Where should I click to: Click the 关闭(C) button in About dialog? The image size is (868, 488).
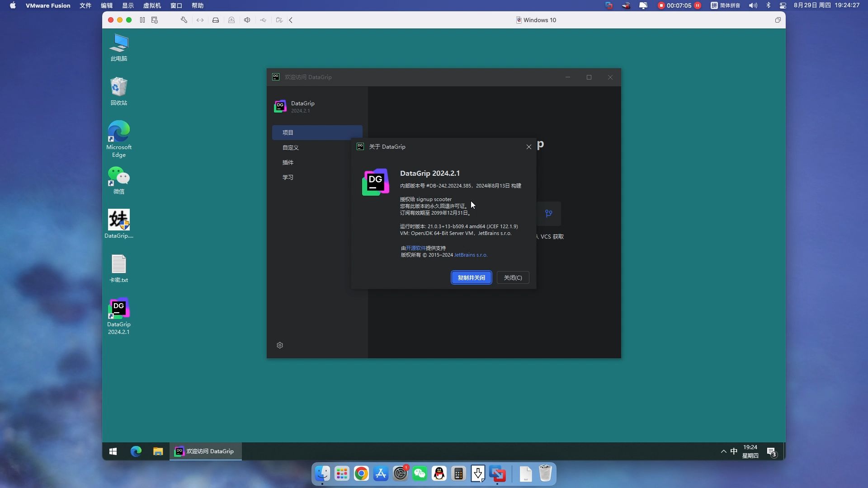click(513, 277)
